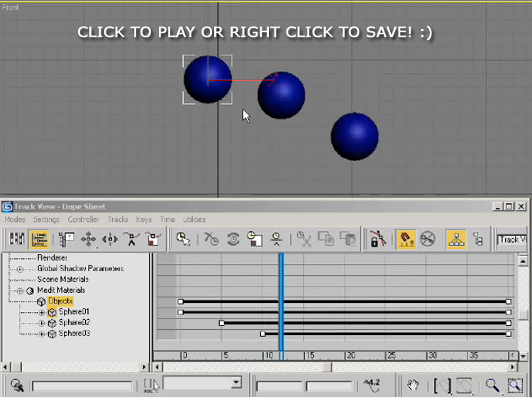The height and width of the screenshot is (398, 532).
Task: Toggle the highlighted Snap Frames button
Action: pos(405,240)
